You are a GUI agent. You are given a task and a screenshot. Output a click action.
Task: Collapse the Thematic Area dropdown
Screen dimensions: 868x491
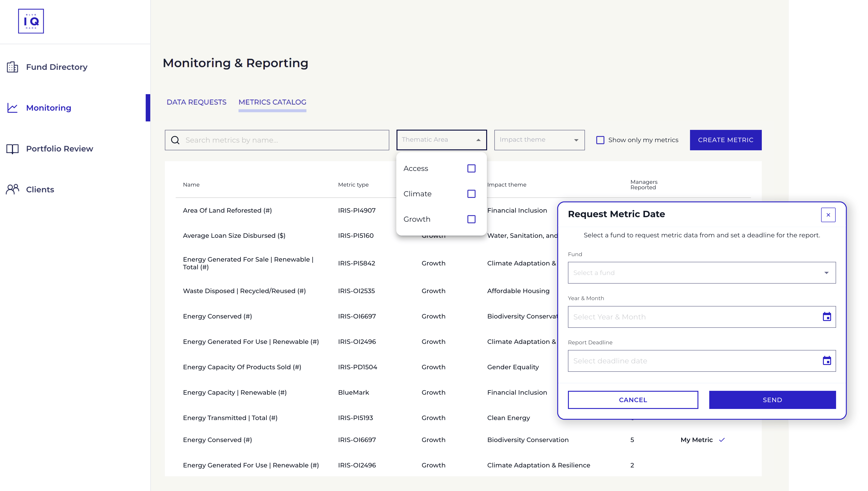click(478, 140)
